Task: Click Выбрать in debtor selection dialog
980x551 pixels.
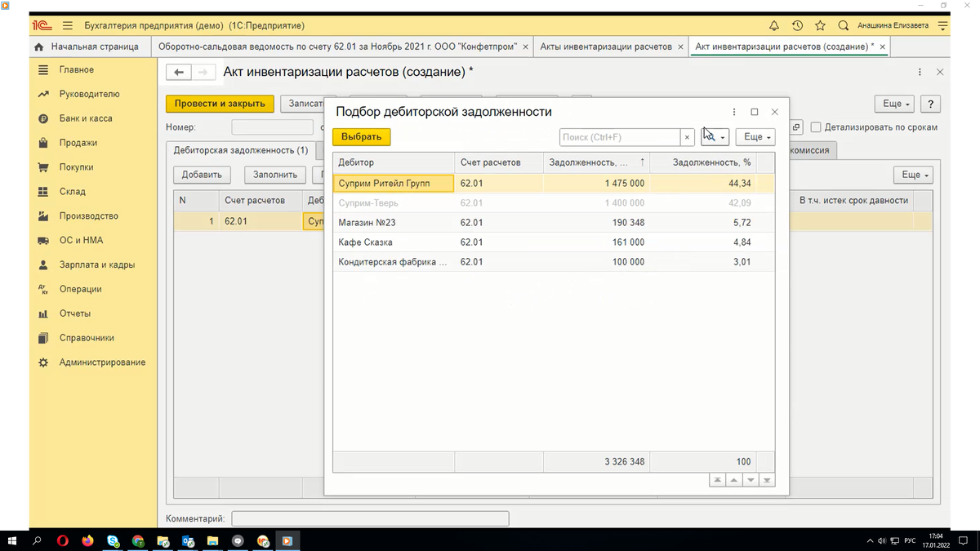Action: (x=361, y=137)
